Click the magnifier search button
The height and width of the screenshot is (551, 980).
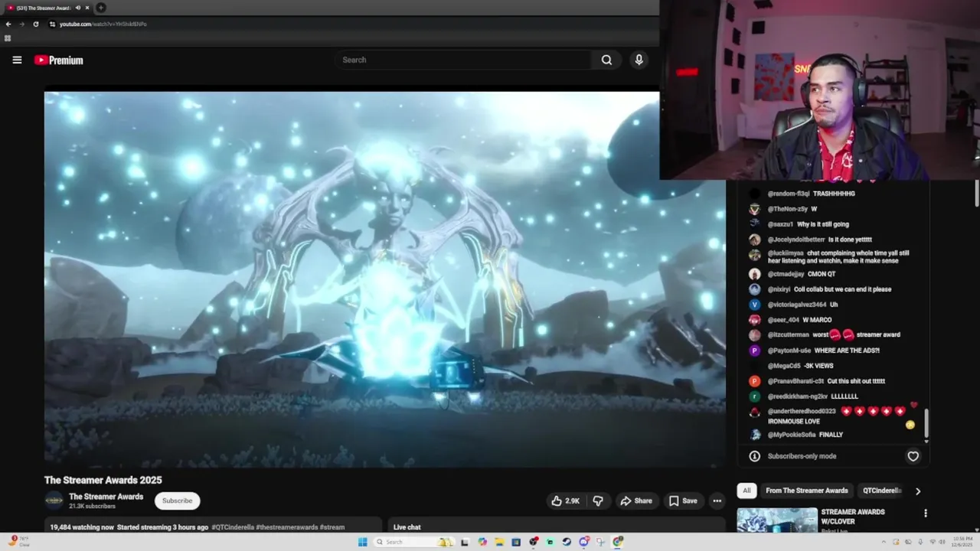coord(606,60)
